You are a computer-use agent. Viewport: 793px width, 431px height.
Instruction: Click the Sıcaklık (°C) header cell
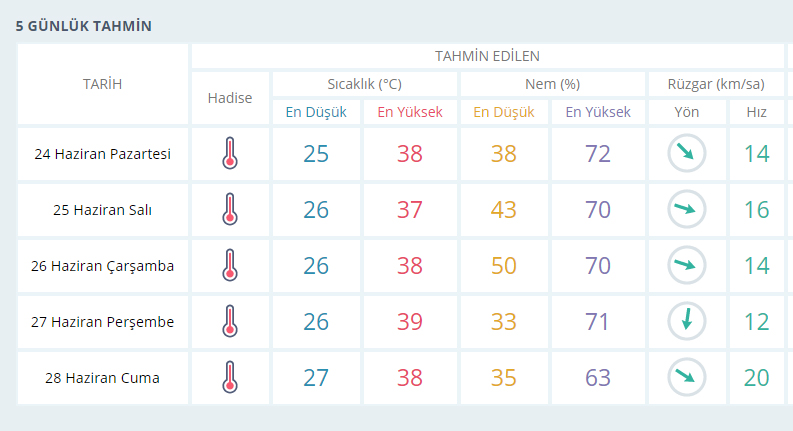[x=364, y=84]
